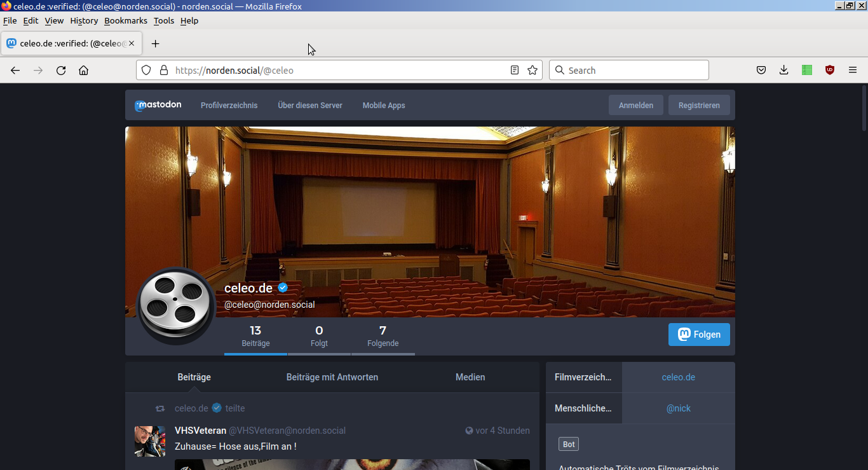868x470 pixels.
Task: Click the @celeo@norden.social handle text
Action: point(269,305)
